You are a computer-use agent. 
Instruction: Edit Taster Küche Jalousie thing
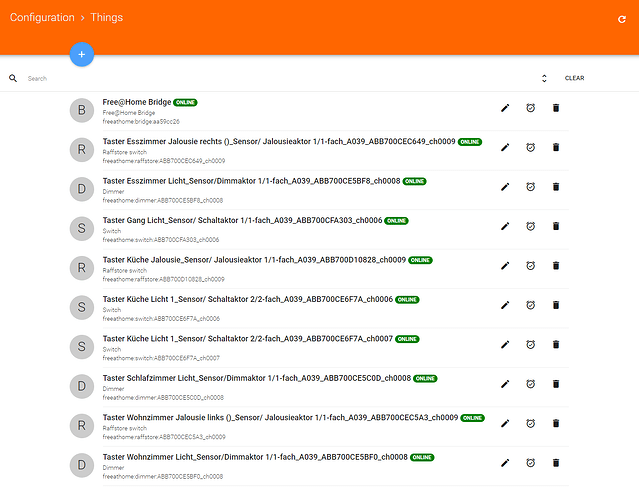(505, 266)
